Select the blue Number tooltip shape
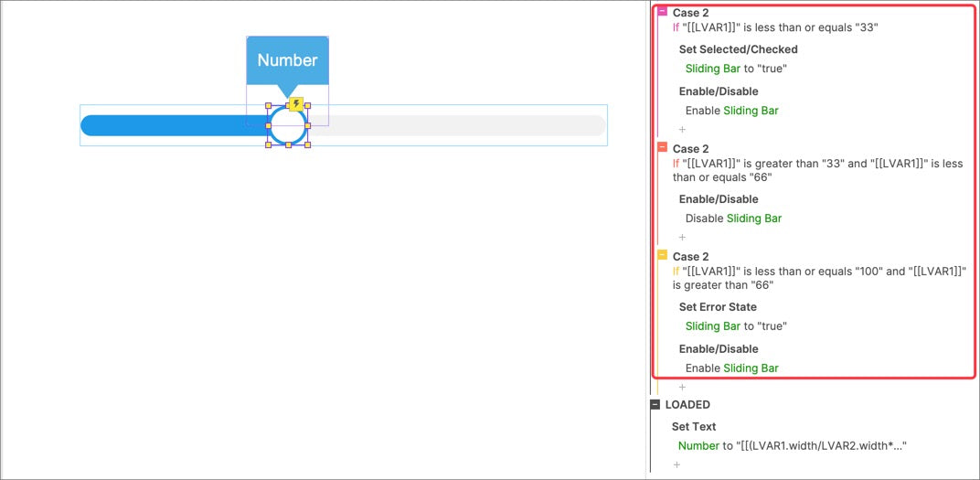Screen dimensions: 980x480 [287, 61]
